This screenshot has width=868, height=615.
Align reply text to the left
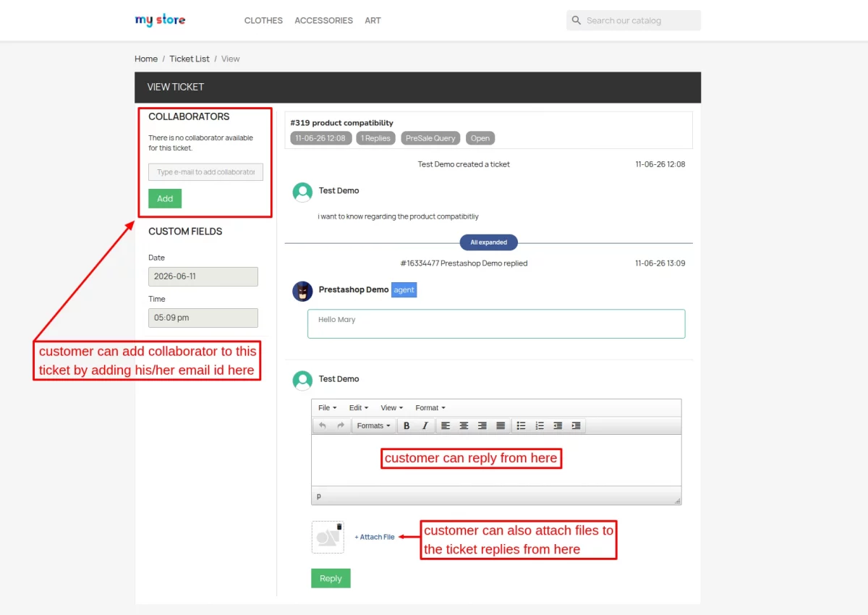click(x=446, y=425)
